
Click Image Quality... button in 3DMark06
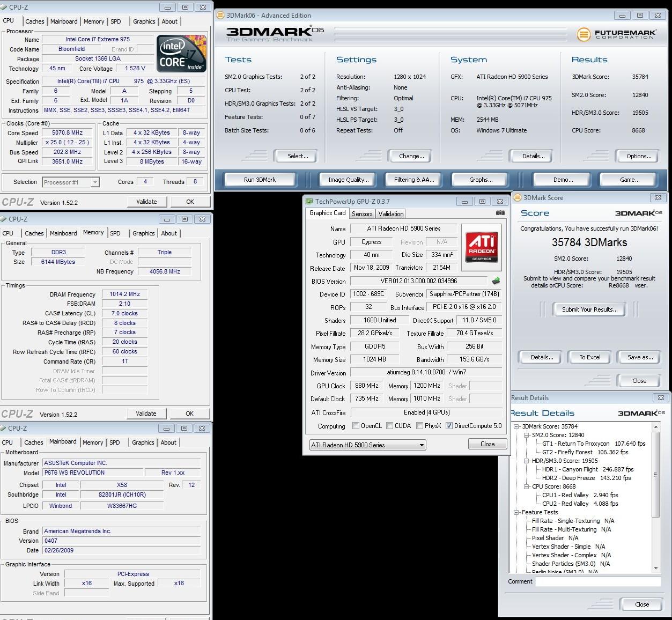(x=349, y=180)
